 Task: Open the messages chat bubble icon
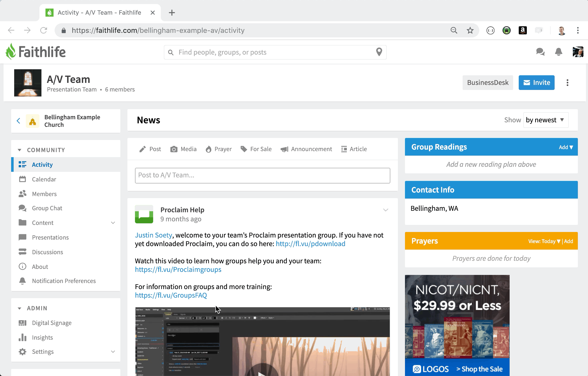[x=540, y=52]
